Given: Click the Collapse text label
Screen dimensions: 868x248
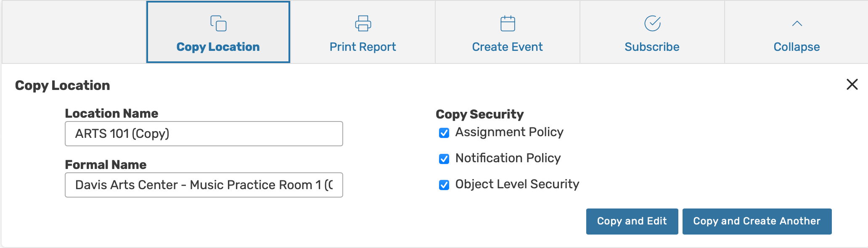Looking at the screenshot, I should coord(797,47).
